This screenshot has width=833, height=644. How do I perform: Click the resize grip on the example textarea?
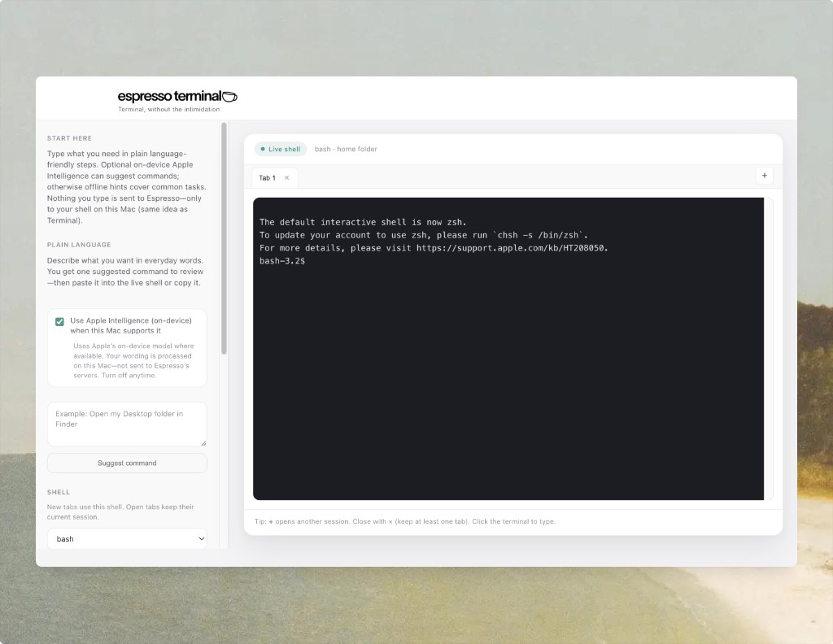[202, 442]
